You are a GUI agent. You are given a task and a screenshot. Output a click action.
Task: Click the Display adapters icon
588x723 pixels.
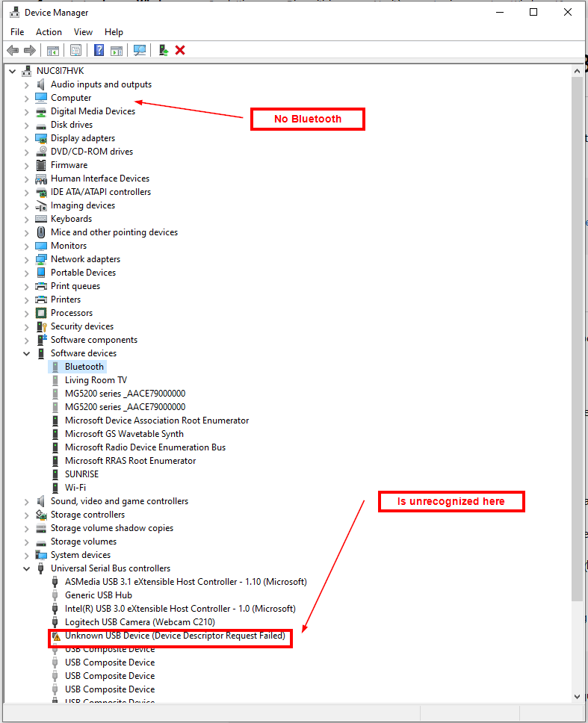click(x=41, y=138)
